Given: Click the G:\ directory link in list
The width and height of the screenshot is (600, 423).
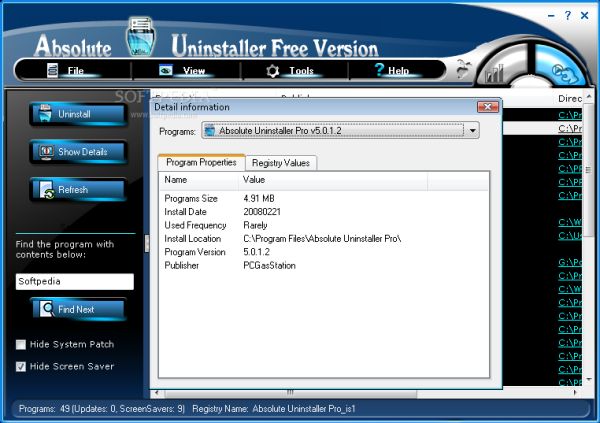Looking at the screenshot, I should click(x=570, y=262).
